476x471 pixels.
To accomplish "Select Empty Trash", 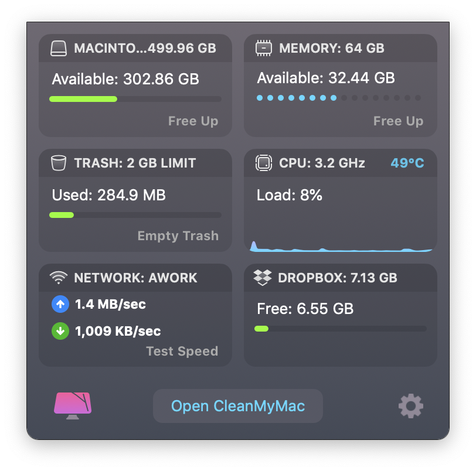I will [178, 236].
